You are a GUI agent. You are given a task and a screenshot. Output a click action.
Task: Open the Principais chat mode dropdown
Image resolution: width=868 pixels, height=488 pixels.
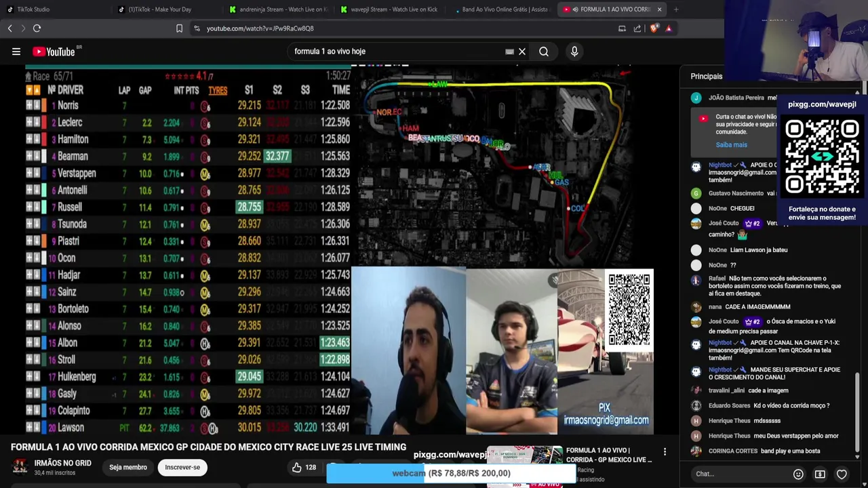pyautogui.click(x=707, y=77)
